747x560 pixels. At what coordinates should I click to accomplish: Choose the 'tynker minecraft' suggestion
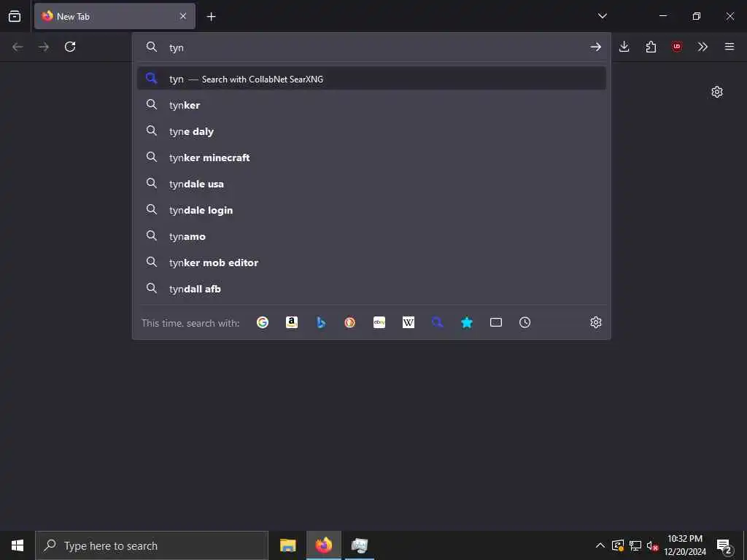371,157
